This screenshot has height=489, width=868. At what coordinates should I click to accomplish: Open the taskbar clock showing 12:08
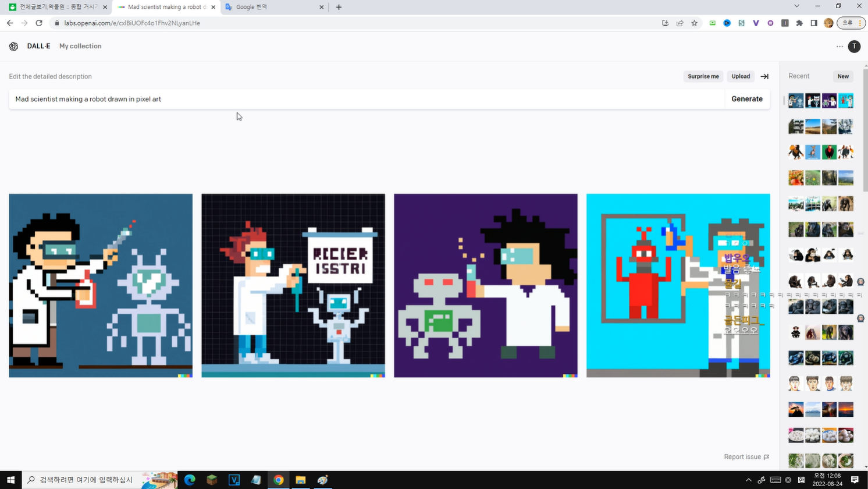coord(827,480)
